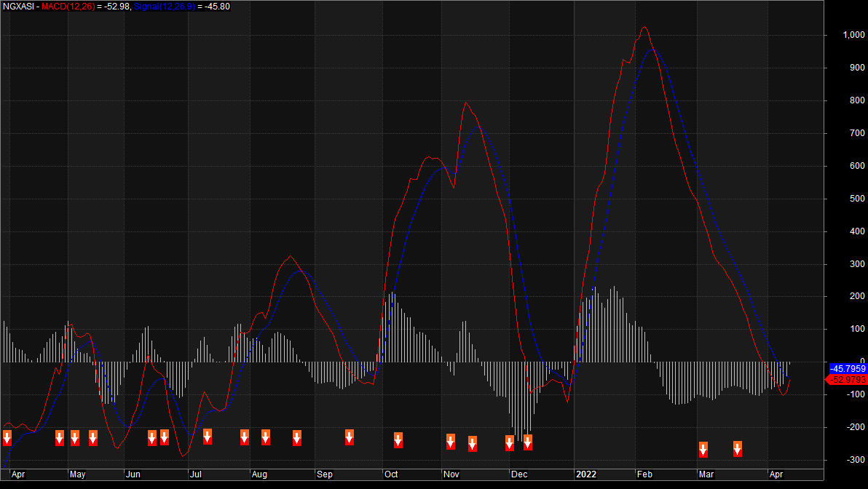Click the red -52.9793 value tag

pyautogui.click(x=846, y=379)
